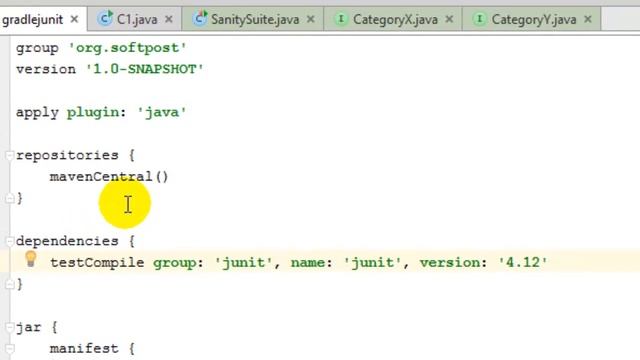Click the lightbulb intention icon

click(x=31, y=259)
